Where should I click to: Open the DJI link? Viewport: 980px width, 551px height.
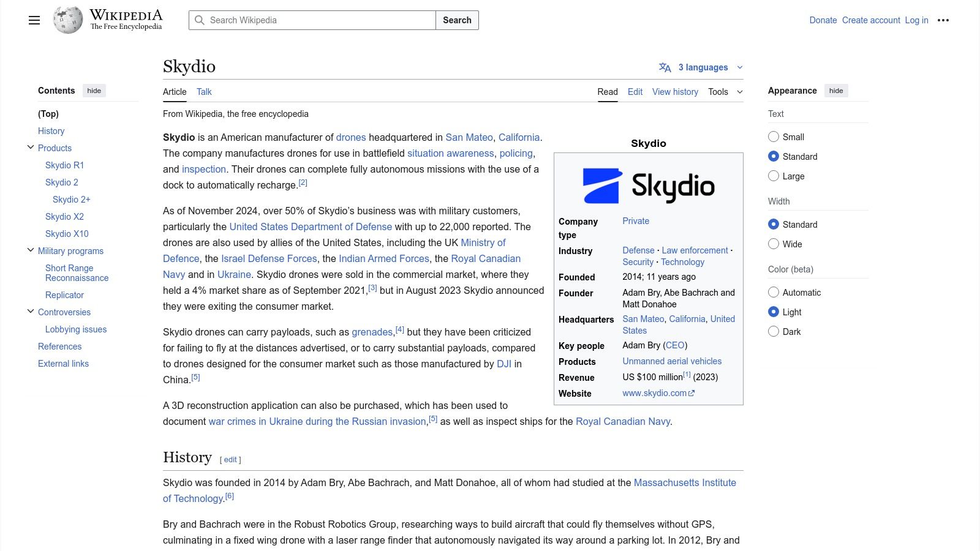[504, 364]
